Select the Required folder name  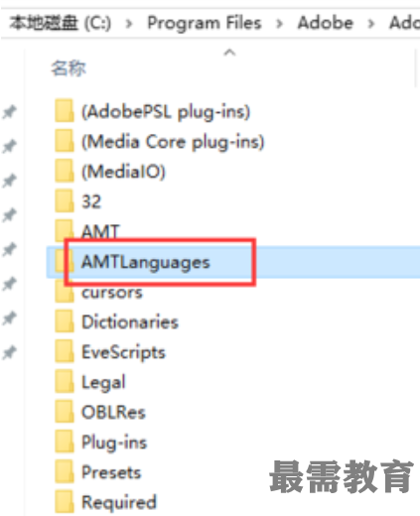[119, 503]
